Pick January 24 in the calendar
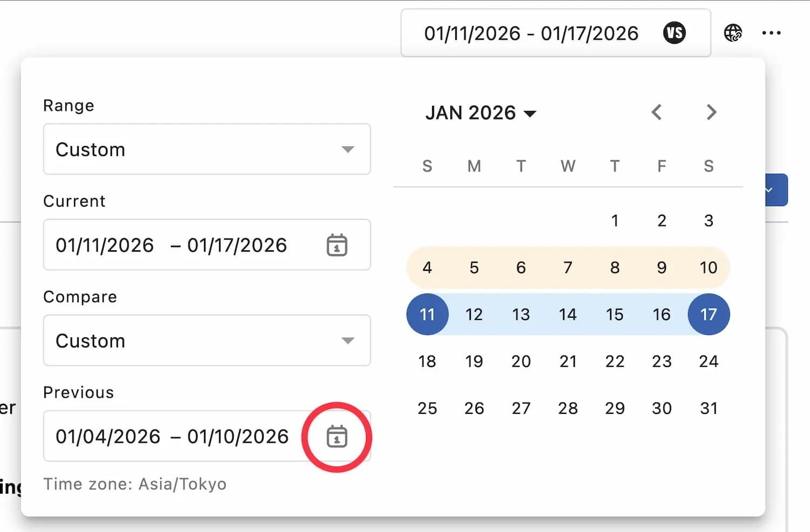The height and width of the screenshot is (532, 810). tap(708, 362)
